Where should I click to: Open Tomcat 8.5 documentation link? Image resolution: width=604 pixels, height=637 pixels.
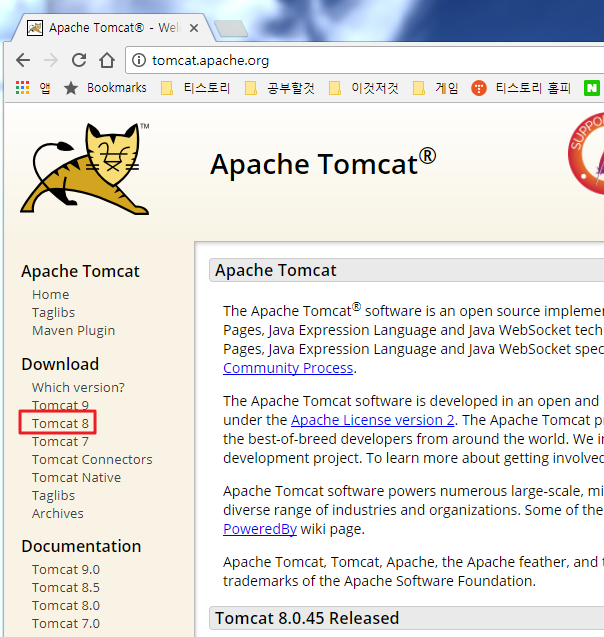tap(66, 587)
